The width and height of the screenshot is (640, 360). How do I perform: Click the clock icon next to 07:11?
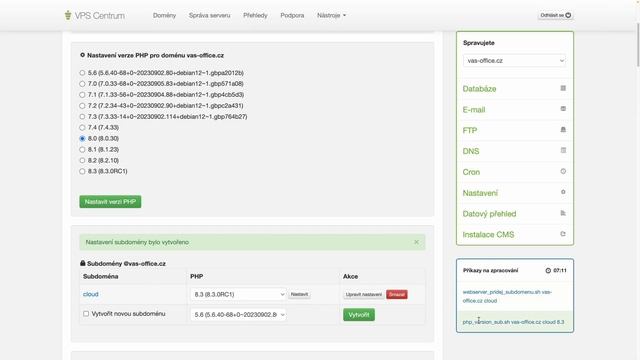pos(548,270)
